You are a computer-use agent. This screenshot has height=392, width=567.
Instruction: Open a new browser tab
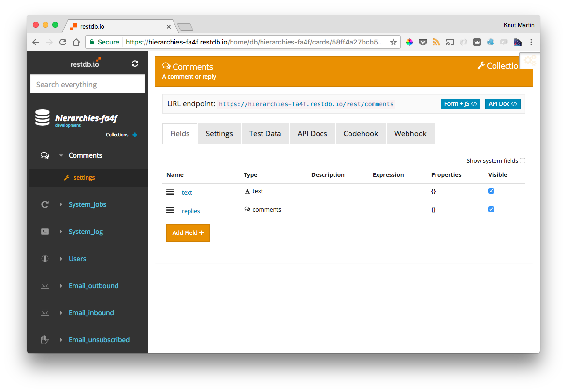tap(186, 27)
